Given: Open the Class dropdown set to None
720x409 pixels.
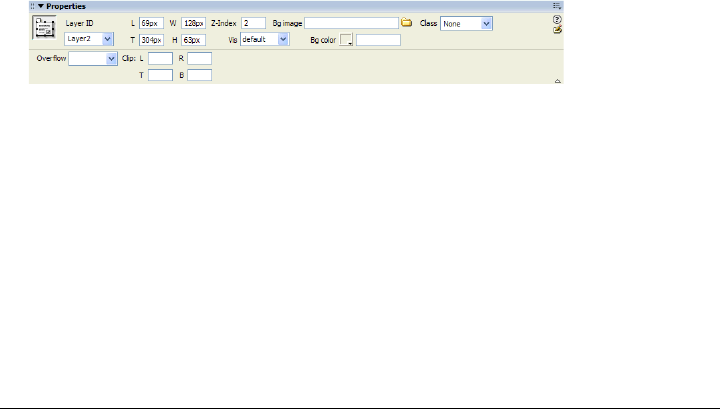Looking at the screenshot, I should (467, 24).
